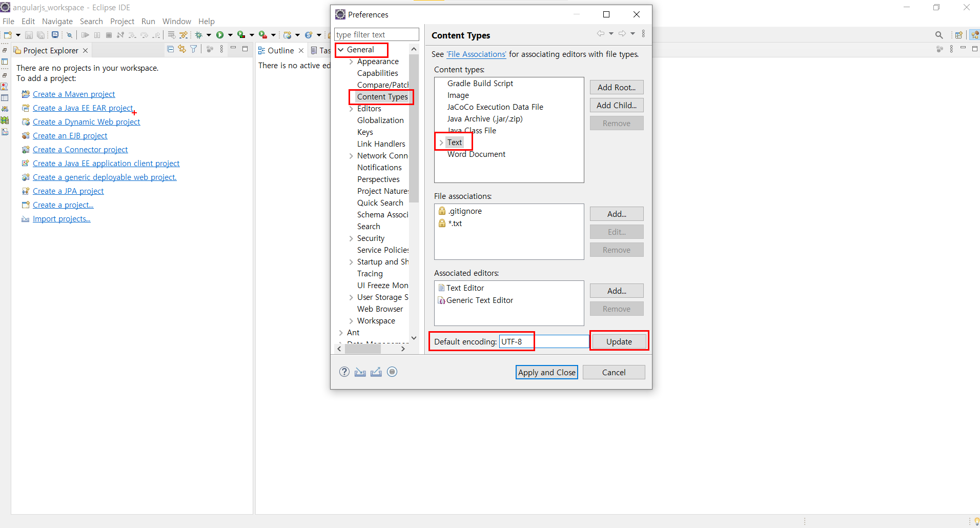The height and width of the screenshot is (528, 980).
Task: Click the Preferences forward arrow icon
Action: [x=622, y=33]
